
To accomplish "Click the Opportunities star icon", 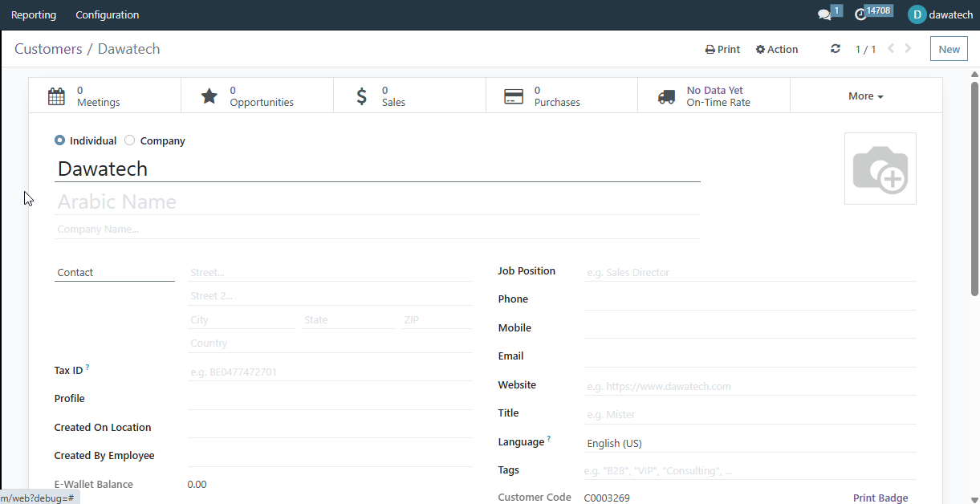I will point(209,96).
